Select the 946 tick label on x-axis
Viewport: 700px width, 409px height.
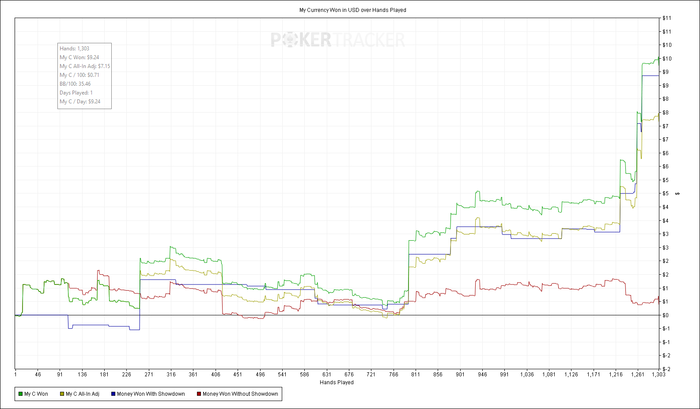pos(482,375)
